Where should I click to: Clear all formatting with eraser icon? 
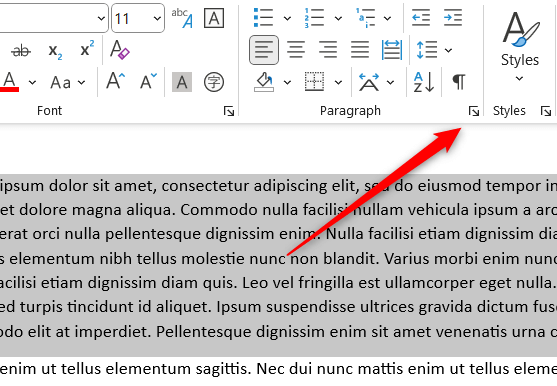[119, 49]
